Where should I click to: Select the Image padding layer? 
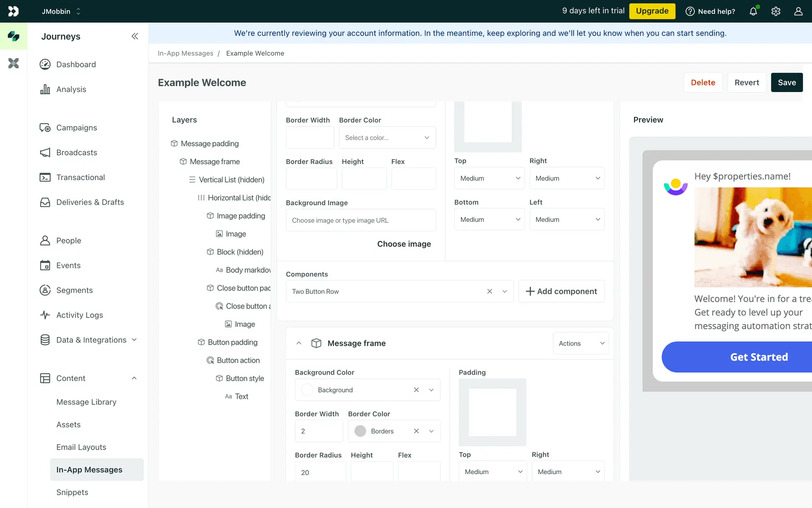241,216
